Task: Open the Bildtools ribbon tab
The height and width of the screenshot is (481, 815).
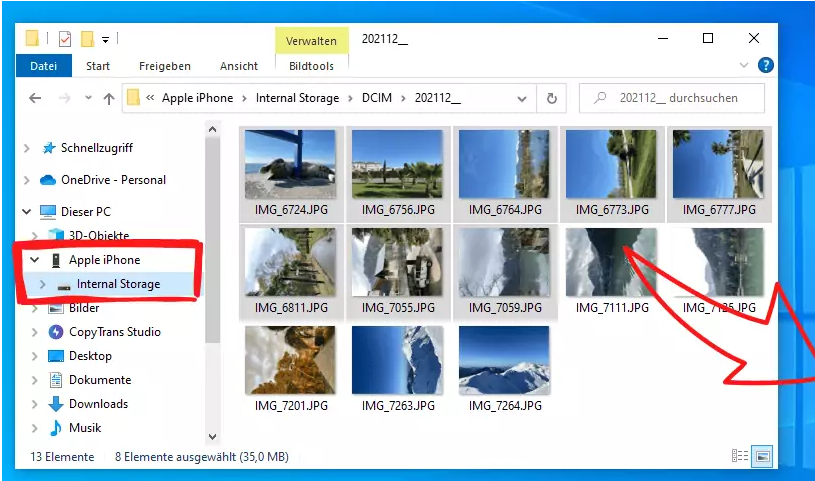Action: click(311, 66)
